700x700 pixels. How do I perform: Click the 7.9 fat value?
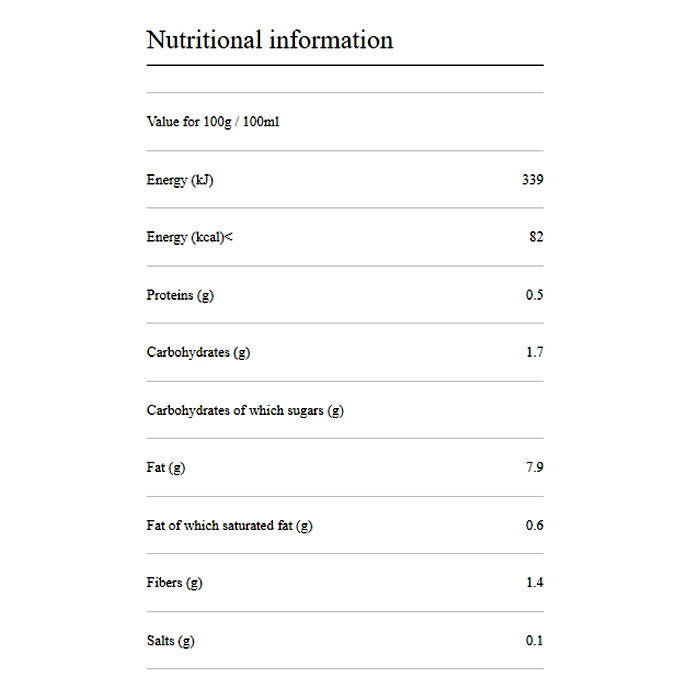pos(534,467)
